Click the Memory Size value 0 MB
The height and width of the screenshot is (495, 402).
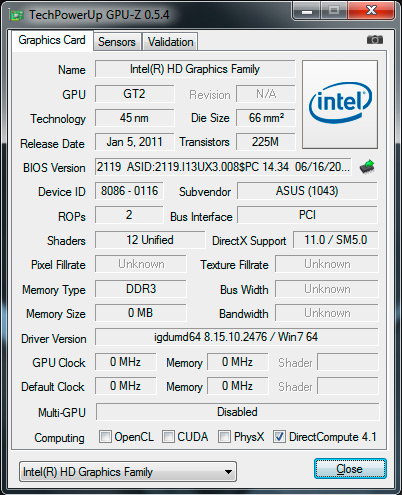141,313
